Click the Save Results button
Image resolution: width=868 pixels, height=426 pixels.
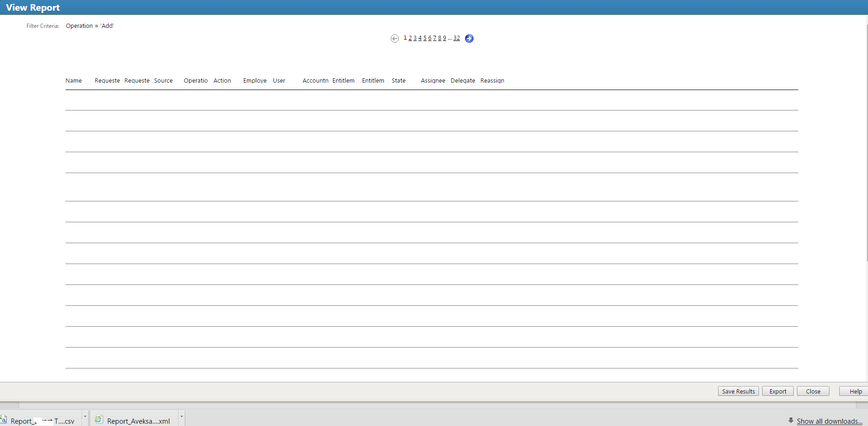pyautogui.click(x=738, y=391)
